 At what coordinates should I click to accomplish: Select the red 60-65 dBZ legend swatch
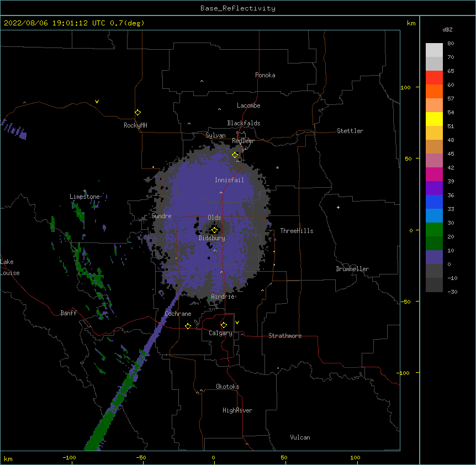[x=434, y=78]
